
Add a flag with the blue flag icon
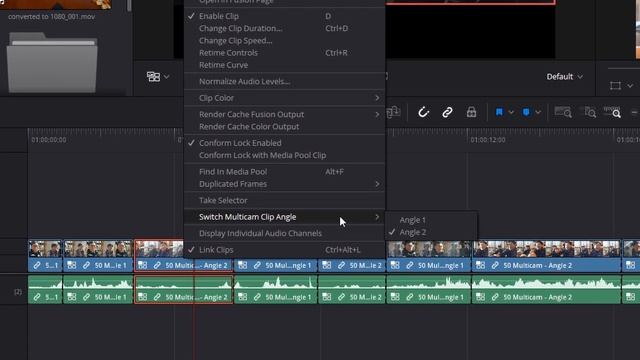499,112
